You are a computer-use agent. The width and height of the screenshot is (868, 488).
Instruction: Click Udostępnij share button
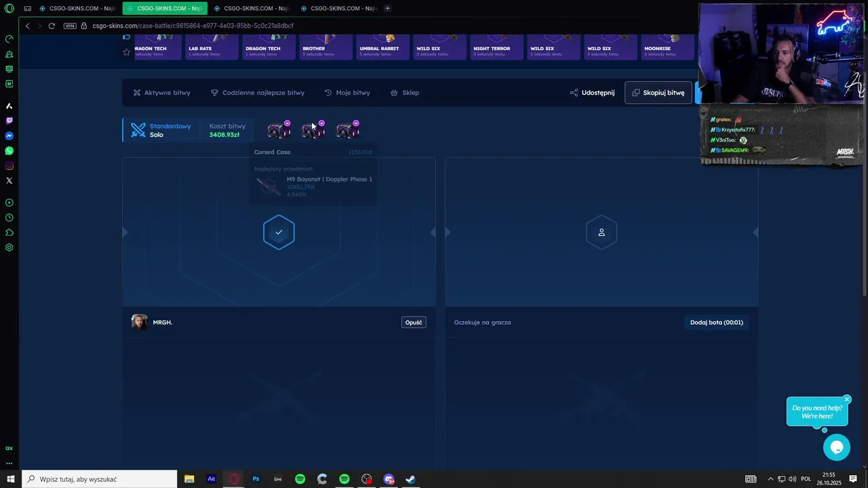tap(592, 93)
